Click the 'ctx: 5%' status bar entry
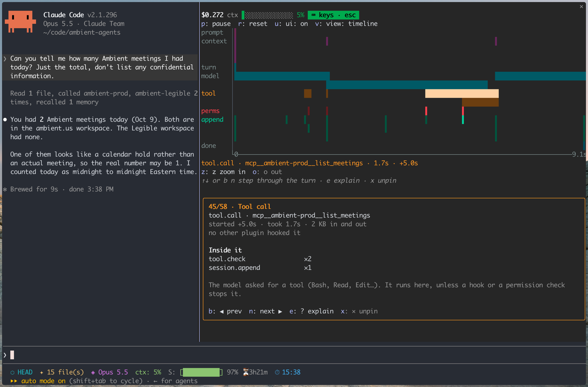This screenshot has height=387, width=588. (148, 372)
